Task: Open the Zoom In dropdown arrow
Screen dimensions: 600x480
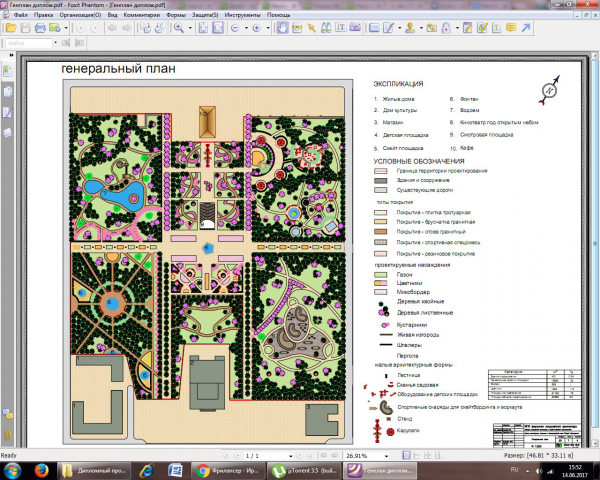Action: tap(267, 28)
